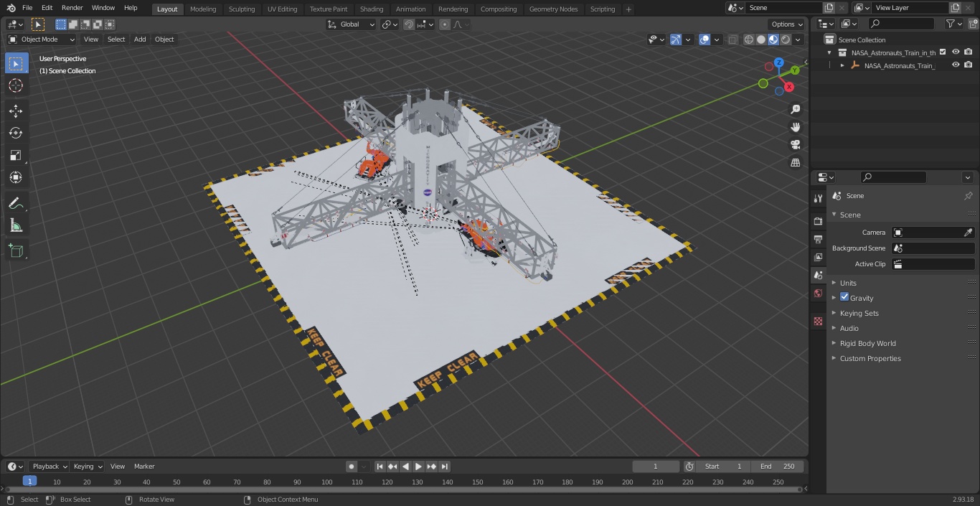Select the Cursor tool in the toolbar
Viewport: 980px width, 506px height.
[16, 85]
